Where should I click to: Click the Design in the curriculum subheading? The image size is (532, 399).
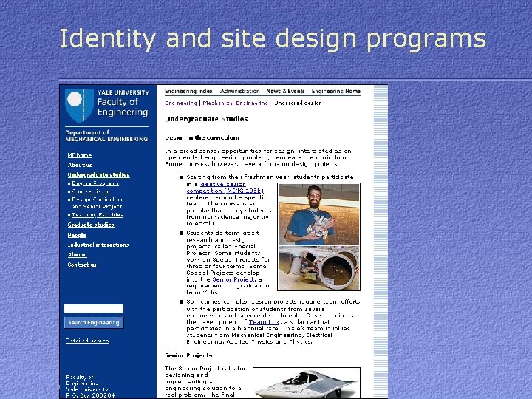pos(202,137)
